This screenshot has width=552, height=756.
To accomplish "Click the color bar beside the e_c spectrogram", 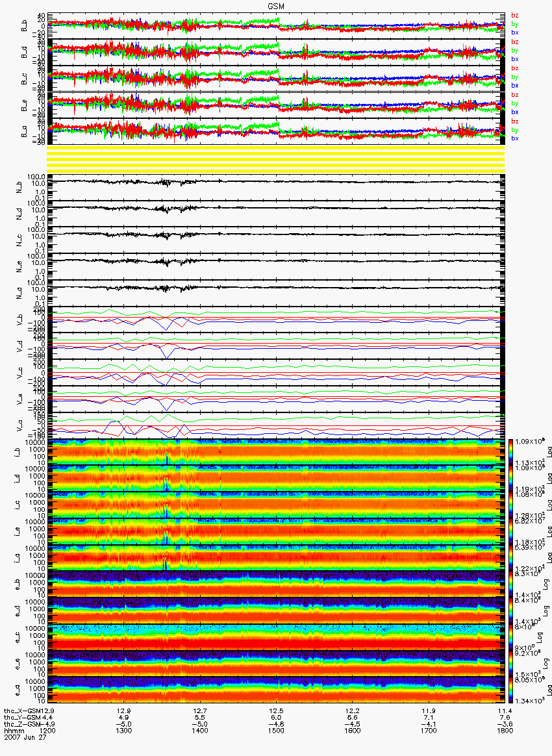I will tap(510, 638).
